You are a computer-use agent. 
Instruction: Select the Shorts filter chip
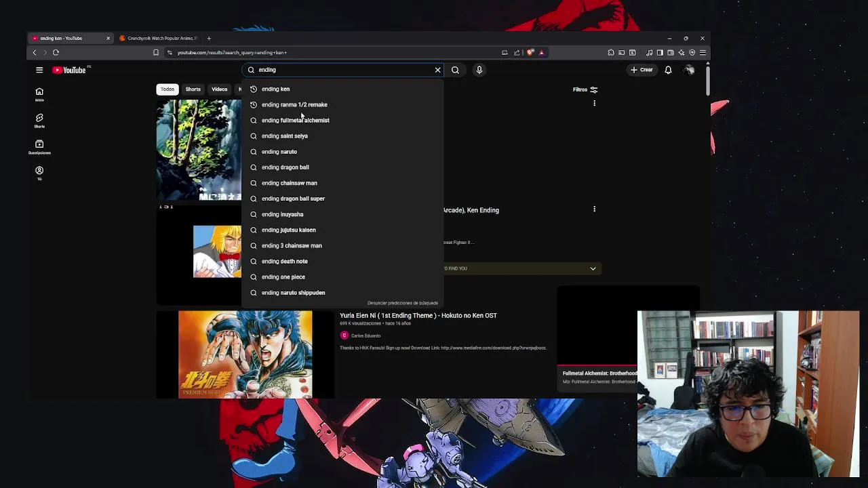click(193, 89)
